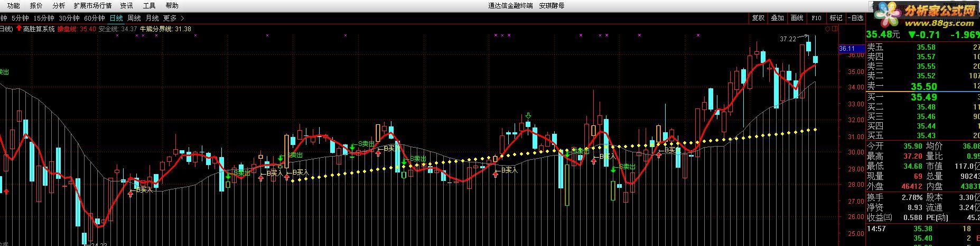The width and height of the screenshot is (980, 246).
Task: Open the 扩展市场行情 menu
Action: click(x=92, y=6)
